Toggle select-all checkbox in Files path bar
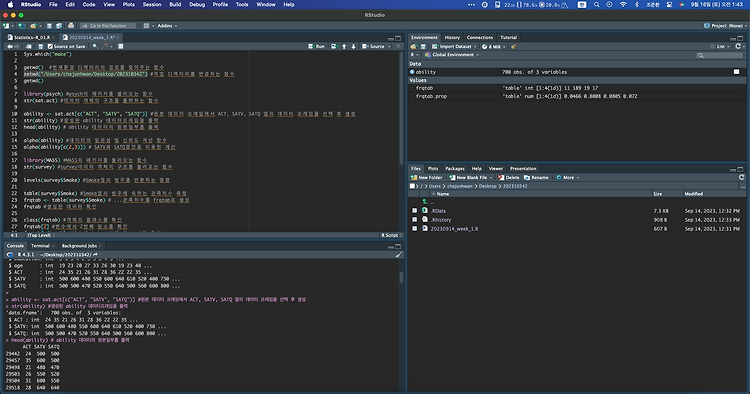Image resolution: width=750 pixels, height=394 pixels. coord(412,186)
